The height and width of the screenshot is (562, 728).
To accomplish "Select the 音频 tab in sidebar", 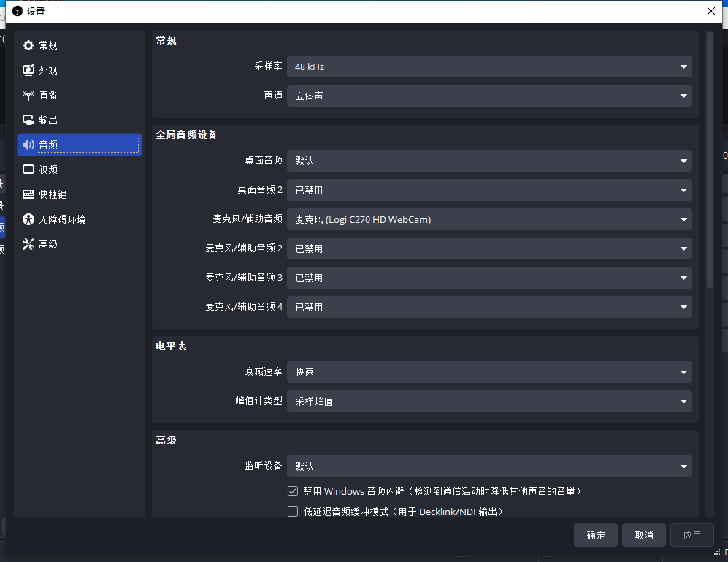I will tap(79, 145).
